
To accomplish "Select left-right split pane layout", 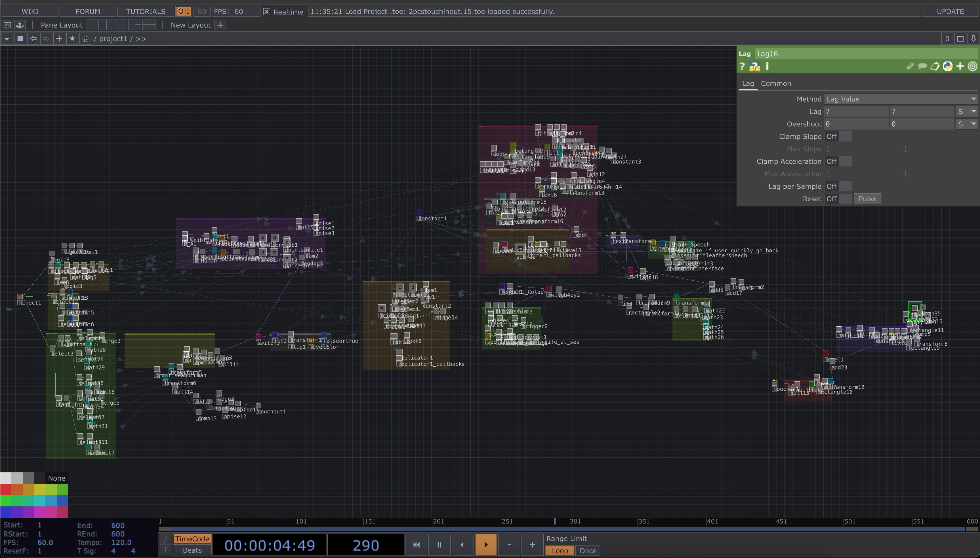I will point(106,25).
